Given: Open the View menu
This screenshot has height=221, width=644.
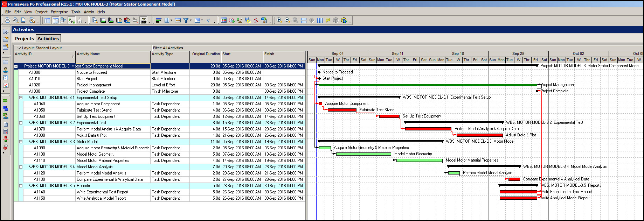Looking at the screenshot, I should [28, 12].
